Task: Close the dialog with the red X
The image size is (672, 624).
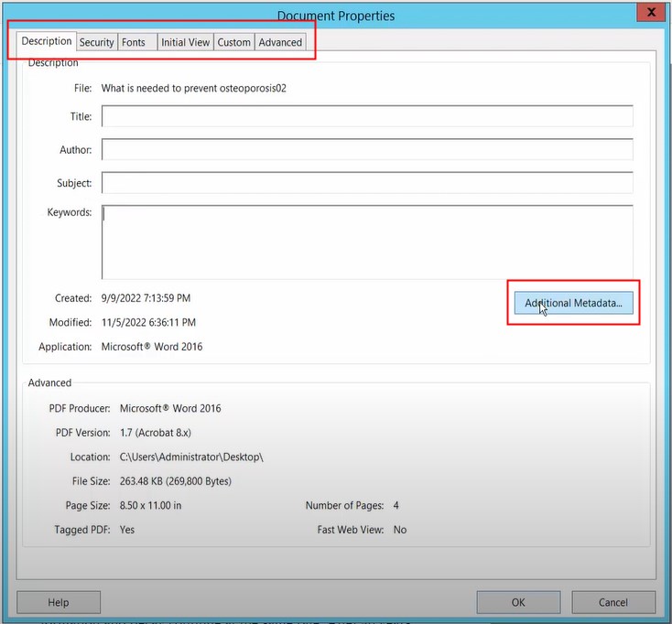Action: pos(651,13)
